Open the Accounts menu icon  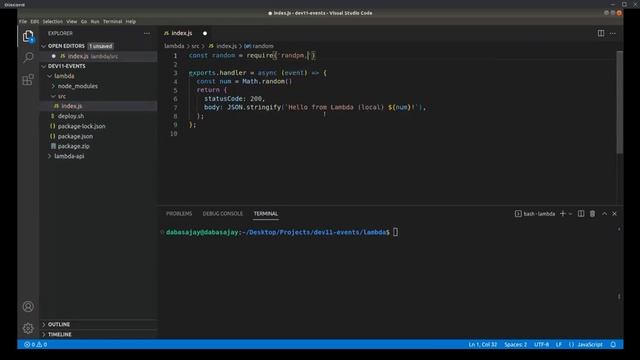coord(28,307)
